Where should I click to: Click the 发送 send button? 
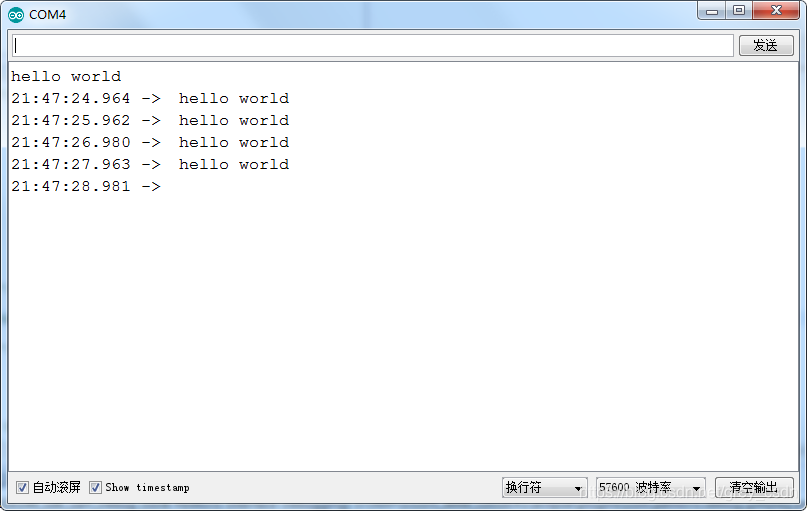(766, 45)
